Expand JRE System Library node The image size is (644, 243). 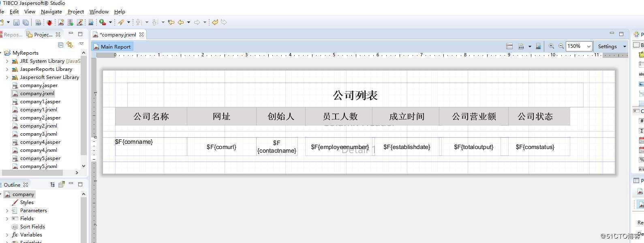[7, 61]
